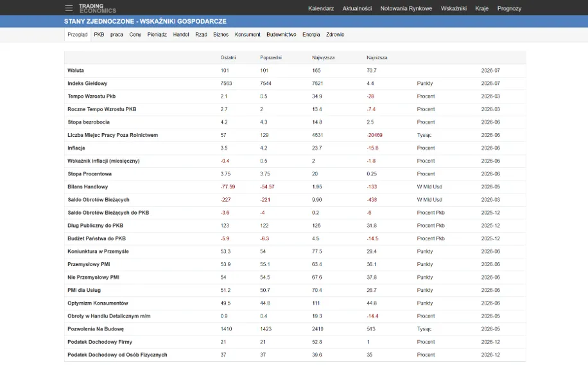Switch to the PKB tab

99,35
